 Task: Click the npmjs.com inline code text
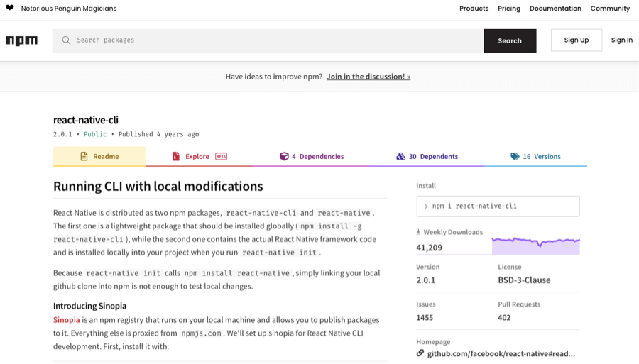[201, 333]
